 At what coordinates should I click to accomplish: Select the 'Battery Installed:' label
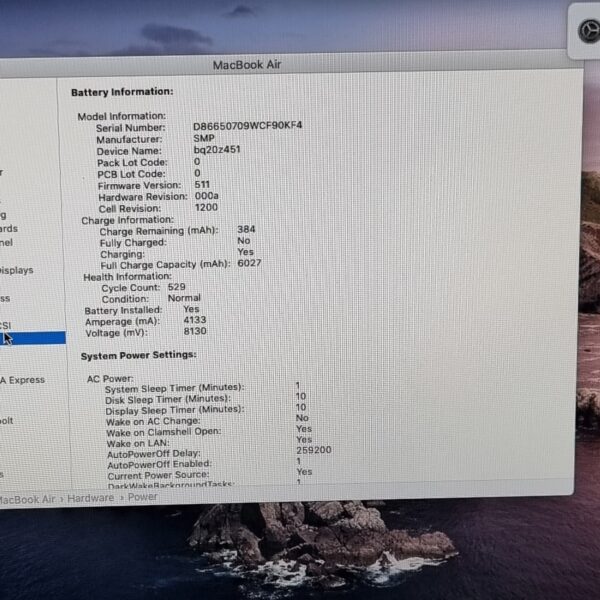123,310
